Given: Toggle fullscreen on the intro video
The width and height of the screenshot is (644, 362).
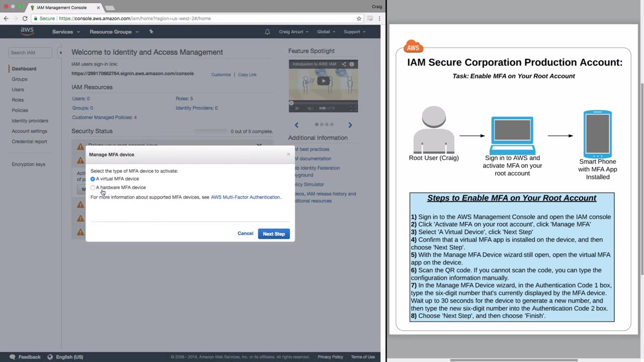Looking at the screenshot, I should (x=353, y=108).
